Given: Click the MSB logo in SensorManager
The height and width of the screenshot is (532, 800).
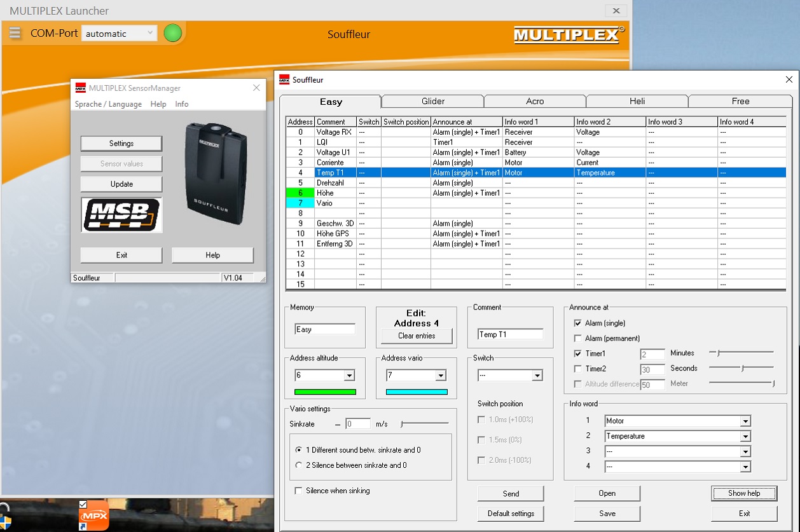Looking at the screenshot, I should [x=121, y=215].
